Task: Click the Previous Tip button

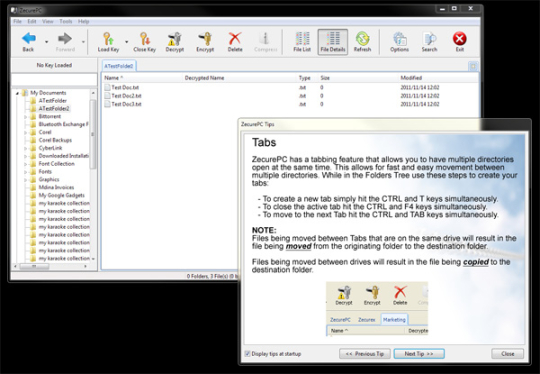Action: [364, 354]
